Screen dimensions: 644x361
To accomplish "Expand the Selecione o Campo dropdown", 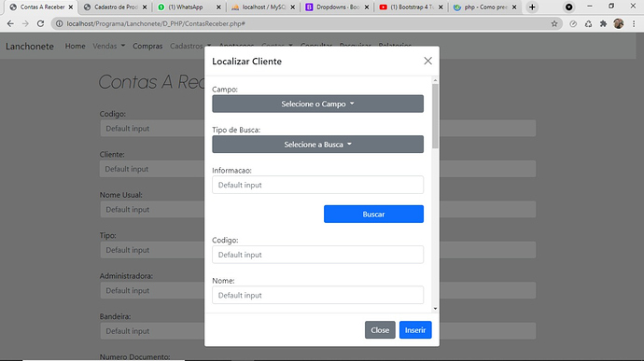I will point(317,104).
